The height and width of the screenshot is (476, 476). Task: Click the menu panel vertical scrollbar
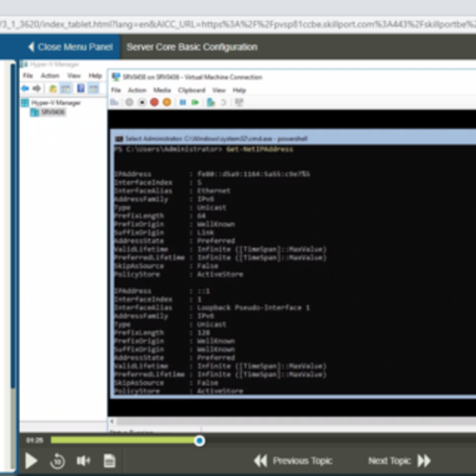(x=12, y=225)
